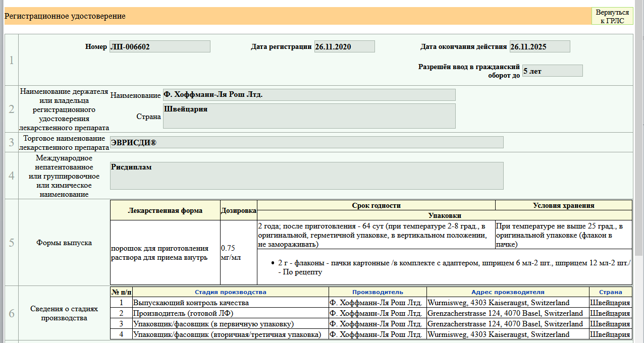Focus the Рисдиплам name field

[x=306, y=176]
